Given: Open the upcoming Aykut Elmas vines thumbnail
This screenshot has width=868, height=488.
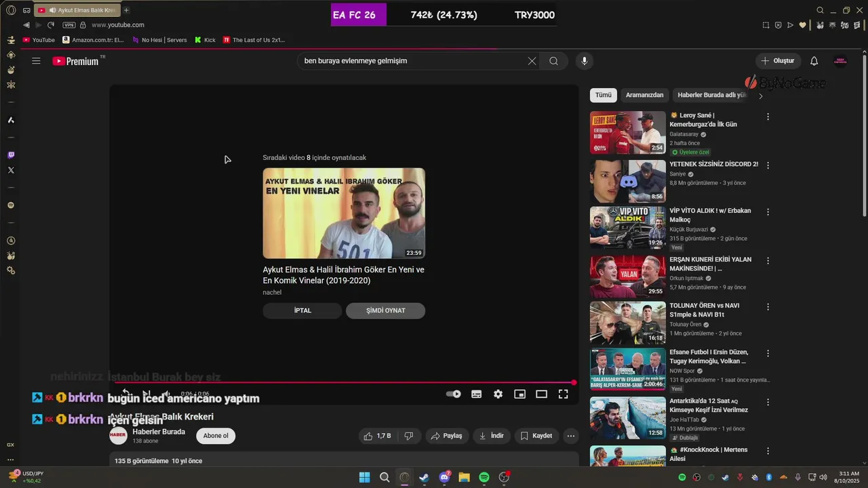Looking at the screenshot, I should click(x=344, y=213).
